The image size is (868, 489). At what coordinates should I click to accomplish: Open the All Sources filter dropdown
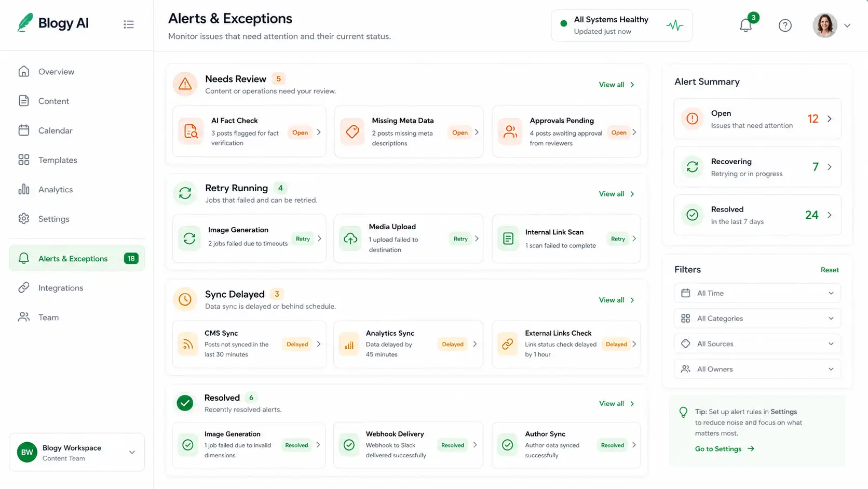point(757,343)
